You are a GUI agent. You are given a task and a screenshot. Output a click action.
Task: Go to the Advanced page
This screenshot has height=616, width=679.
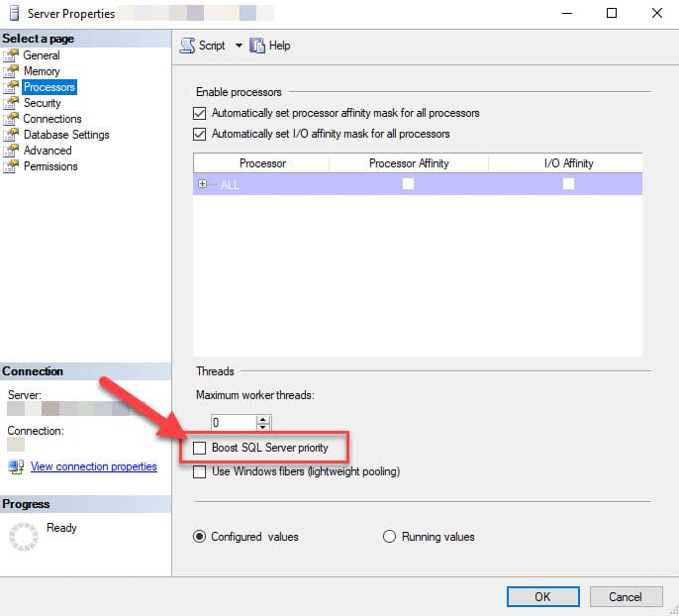tap(48, 151)
